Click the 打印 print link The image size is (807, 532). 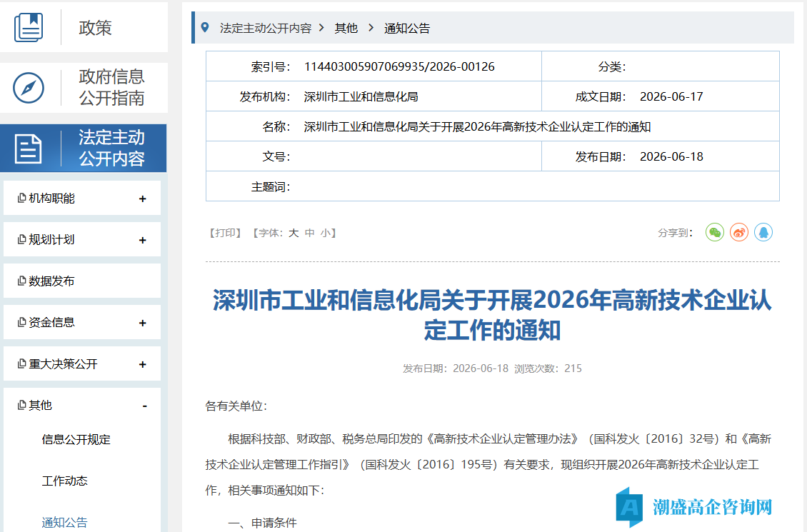[226, 233]
